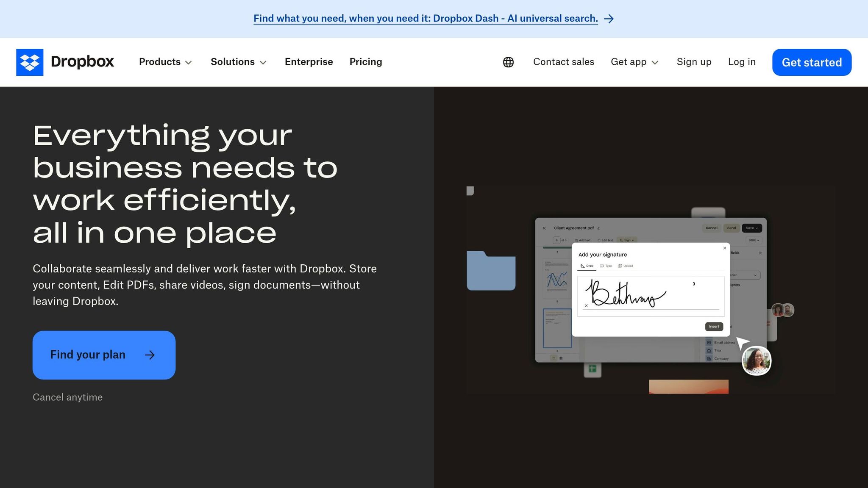The height and width of the screenshot is (488, 868).
Task: Expand the Get app dropdown
Action: (x=634, y=62)
